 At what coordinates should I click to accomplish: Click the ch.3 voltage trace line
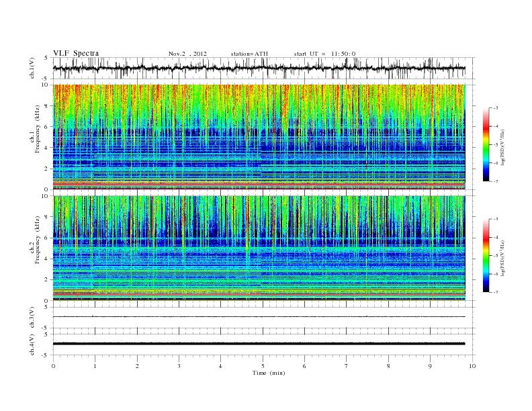click(259, 317)
